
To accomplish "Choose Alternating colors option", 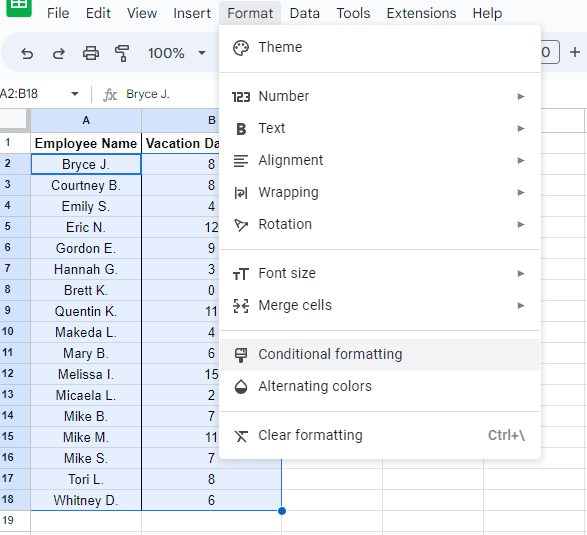I will point(380,386).
